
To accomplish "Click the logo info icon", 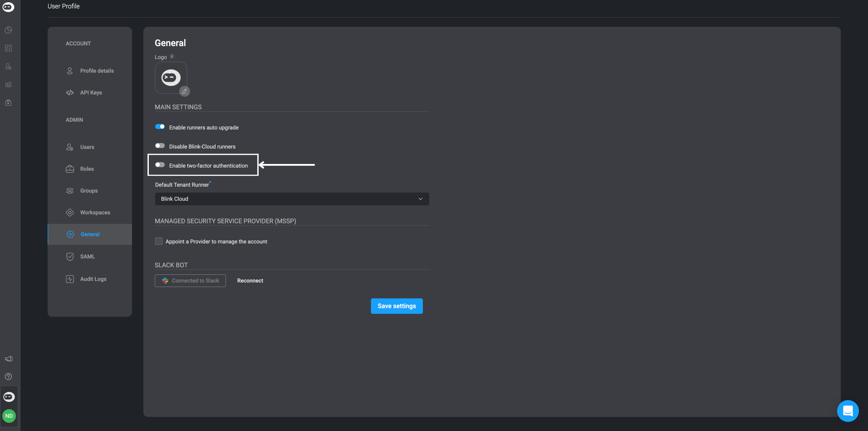I will (x=172, y=57).
